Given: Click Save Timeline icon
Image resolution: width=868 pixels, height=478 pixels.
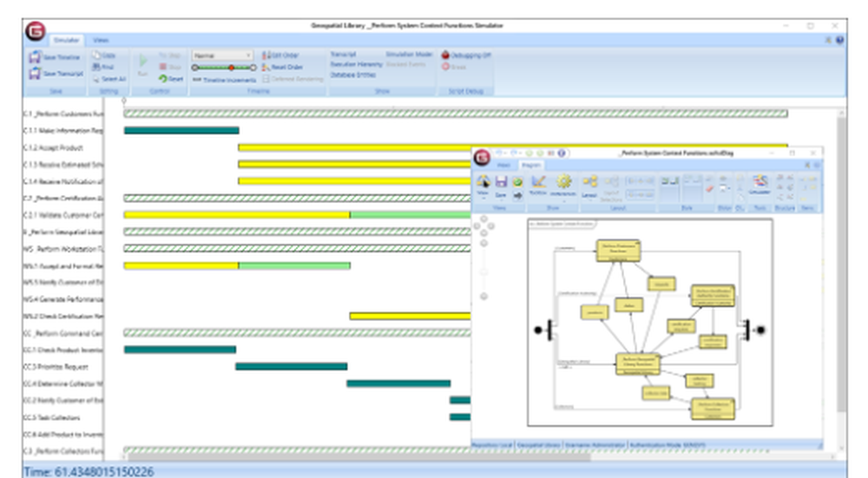Looking at the screenshot, I should (35, 57).
